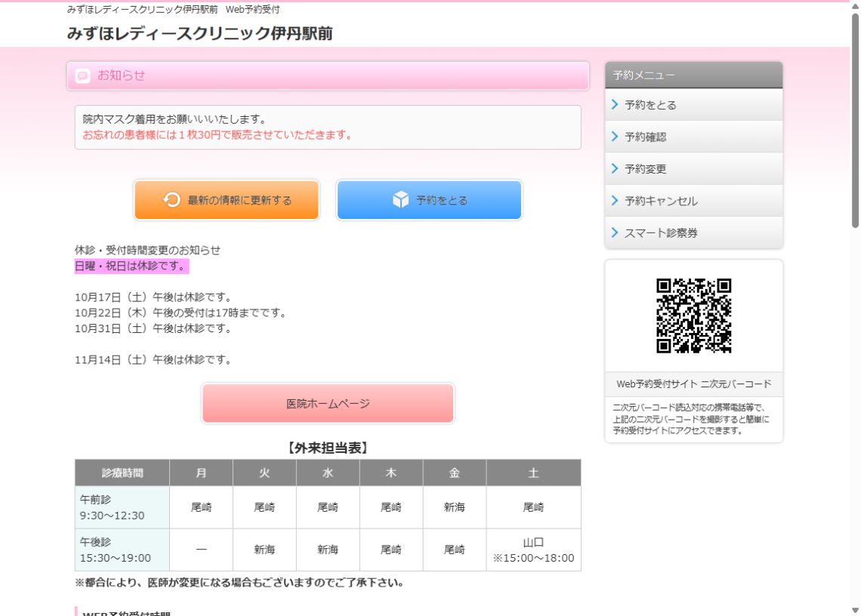Click the speech bubble icon beside お知らせ
Image resolution: width=861 pixels, height=616 pixels.
(83, 75)
